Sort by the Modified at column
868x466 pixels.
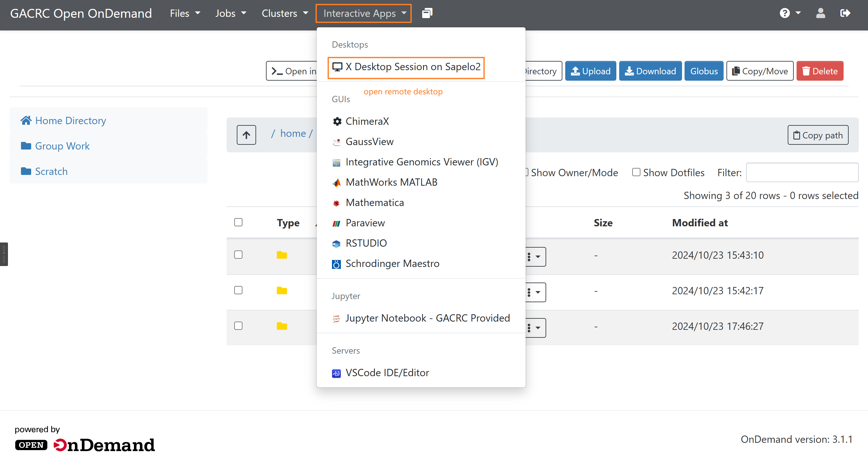700,223
